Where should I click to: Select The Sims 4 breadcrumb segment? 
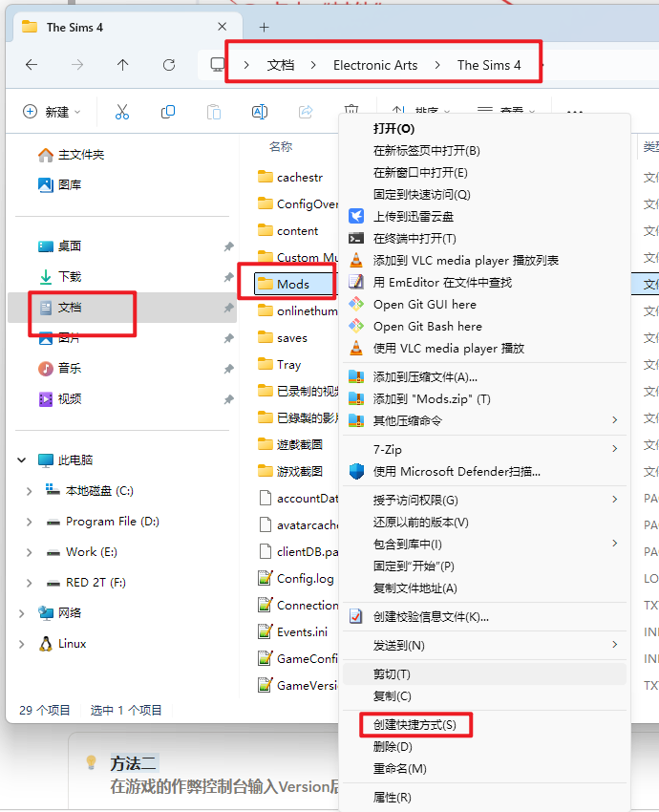[x=489, y=65]
